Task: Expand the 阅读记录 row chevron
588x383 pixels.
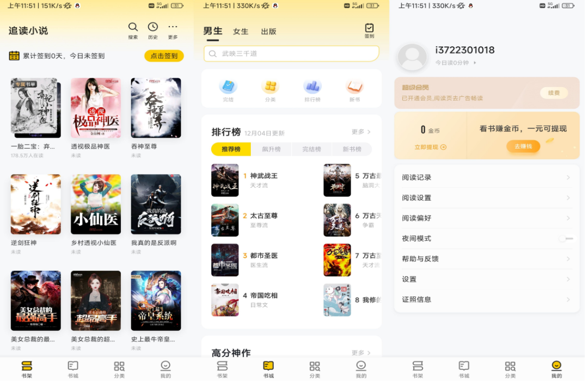Action: (x=568, y=177)
